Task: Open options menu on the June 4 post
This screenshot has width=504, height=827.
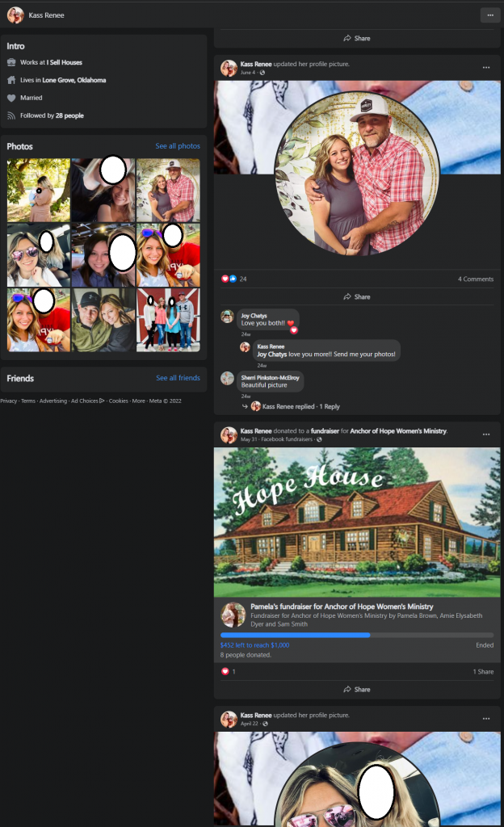Action: (486, 68)
